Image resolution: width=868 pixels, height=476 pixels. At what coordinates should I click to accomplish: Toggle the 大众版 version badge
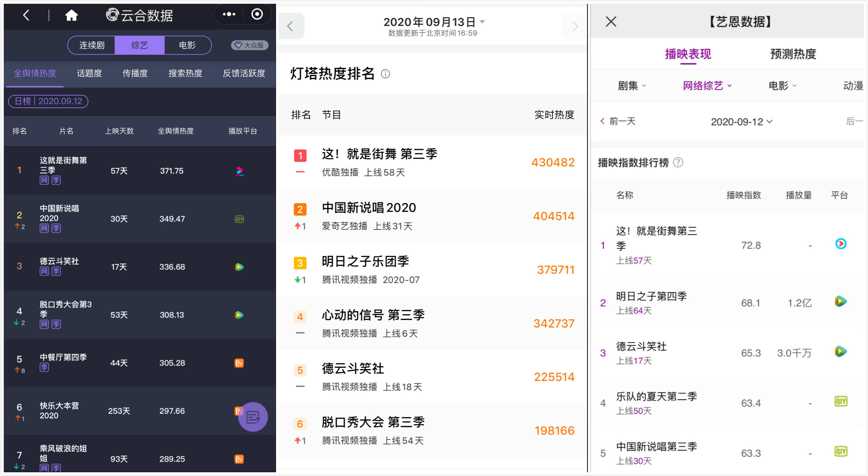pyautogui.click(x=249, y=45)
